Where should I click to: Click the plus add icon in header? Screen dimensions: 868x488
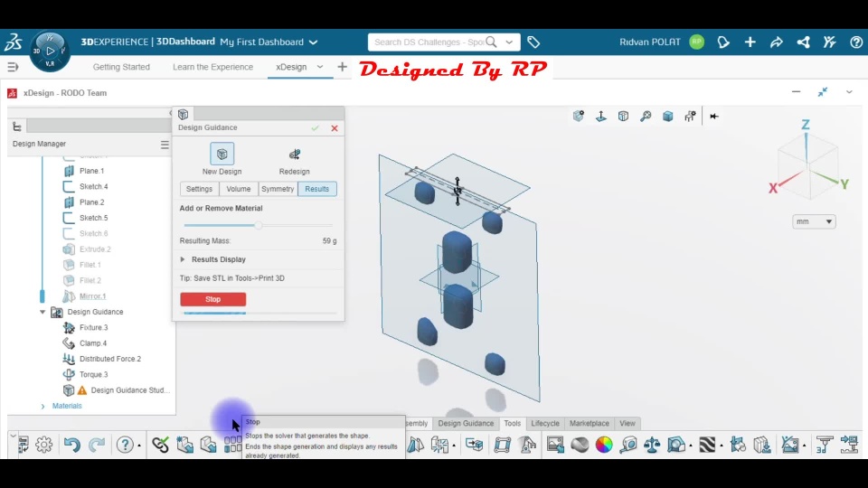click(750, 42)
